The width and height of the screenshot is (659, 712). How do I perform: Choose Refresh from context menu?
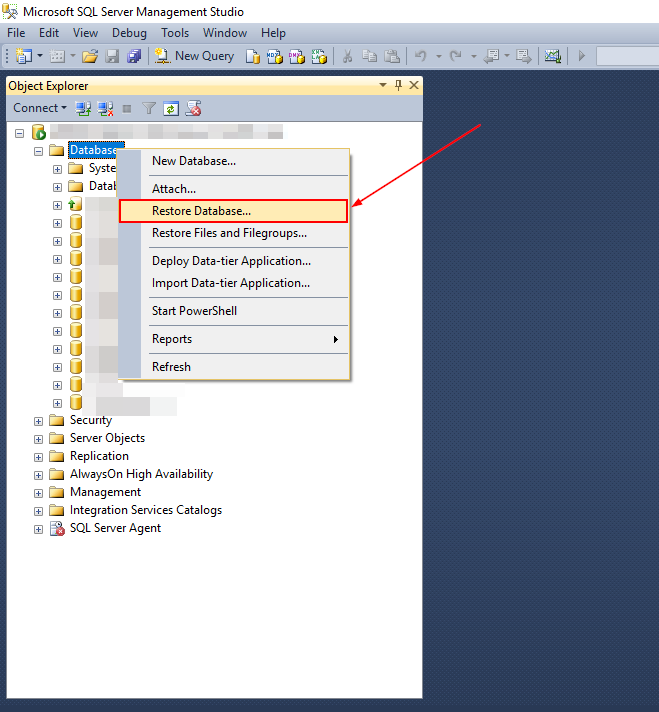click(234, 367)
